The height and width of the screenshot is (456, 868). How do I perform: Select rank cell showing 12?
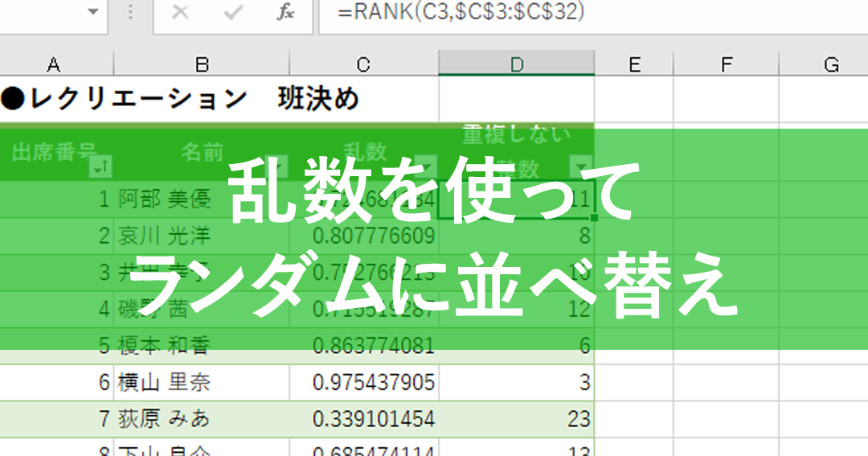tap(517, 309)
